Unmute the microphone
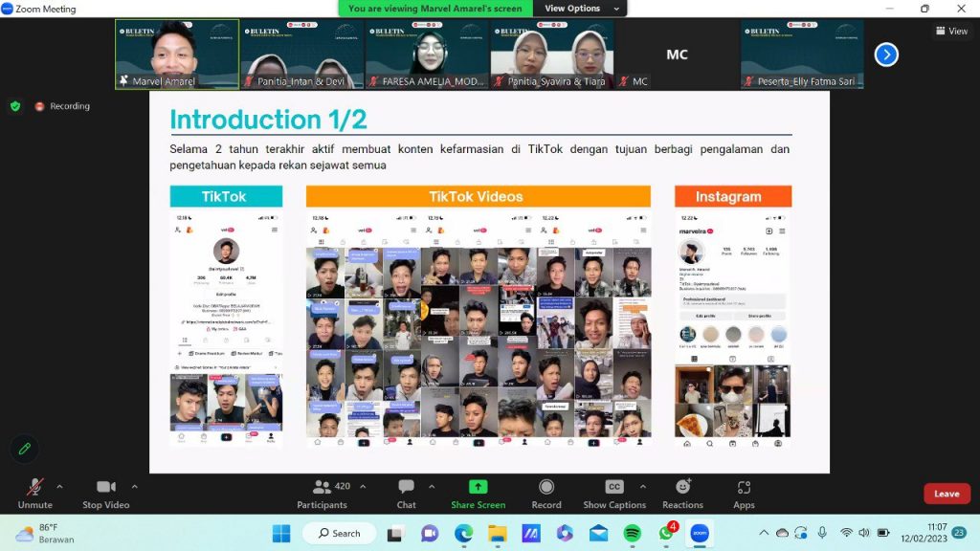This screenshot has height=551, width=980. [x=34, y=494]
